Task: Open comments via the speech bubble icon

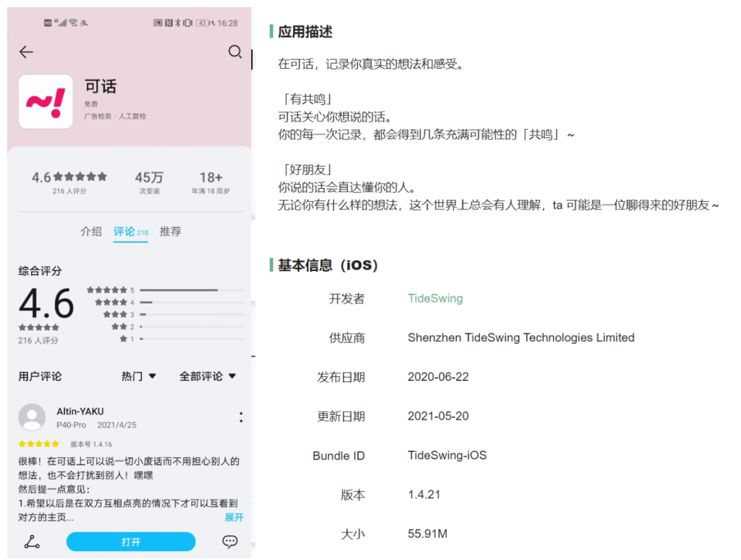Action: pos(229,541)
